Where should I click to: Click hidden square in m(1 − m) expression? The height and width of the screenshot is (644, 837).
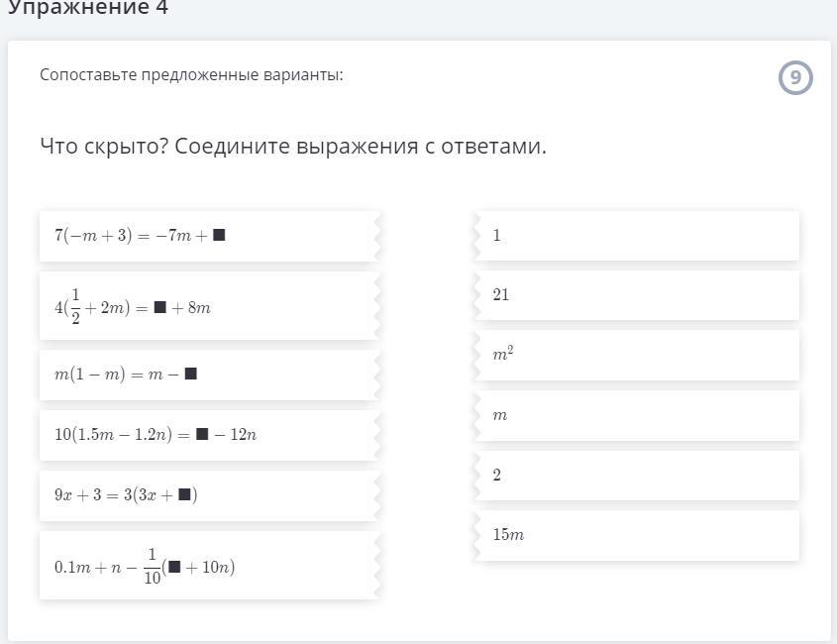(x=190, y=374)
